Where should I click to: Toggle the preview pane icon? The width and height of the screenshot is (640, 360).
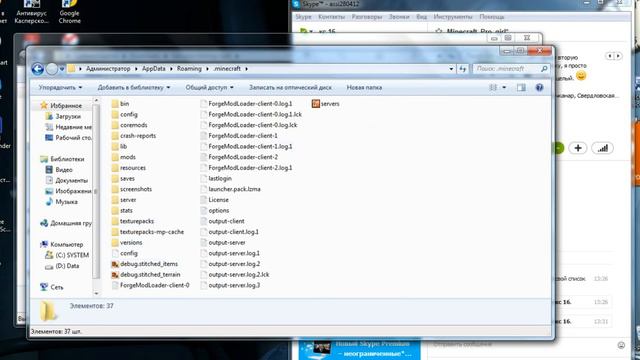pyautogui.click(x=521, y=87)
